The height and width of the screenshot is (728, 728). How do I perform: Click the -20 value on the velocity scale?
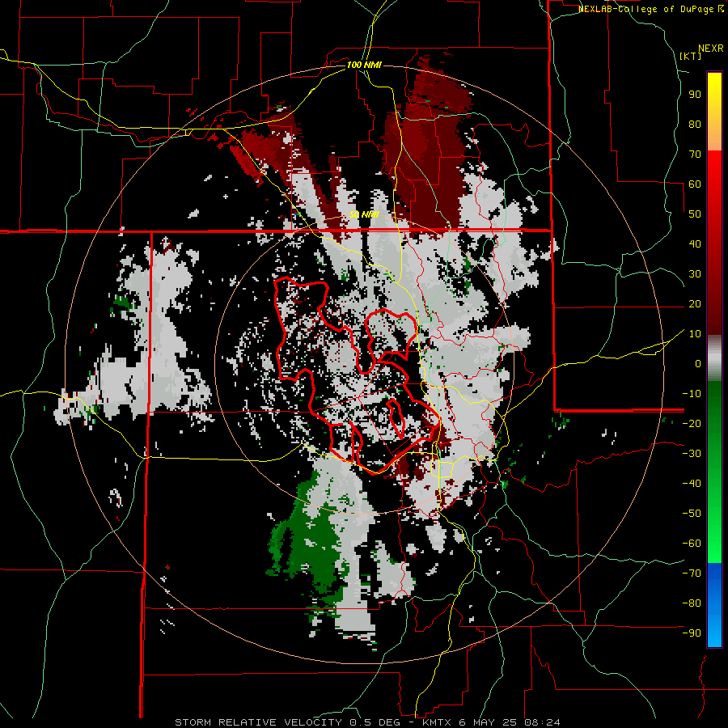click(x=692, y=424)
